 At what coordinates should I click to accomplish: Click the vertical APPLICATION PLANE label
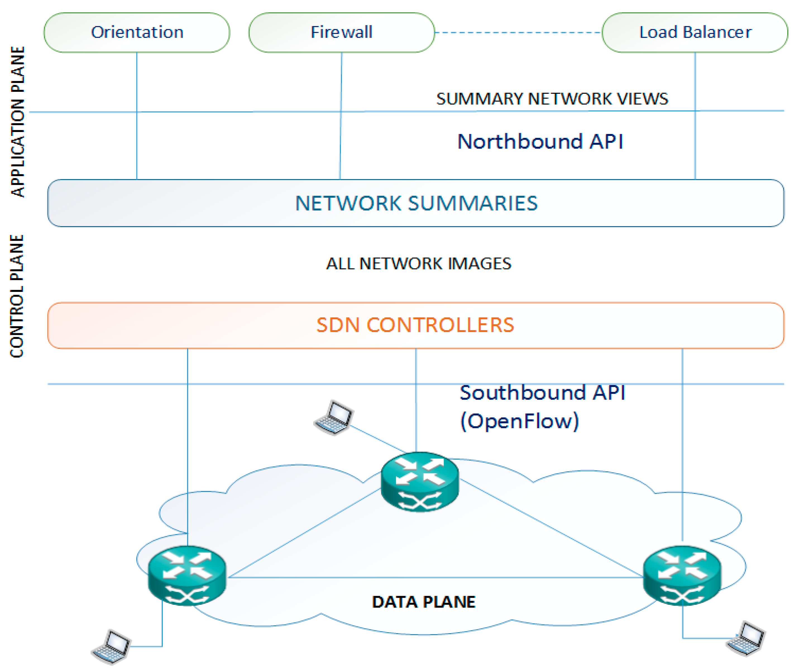(x=18, y=122)
